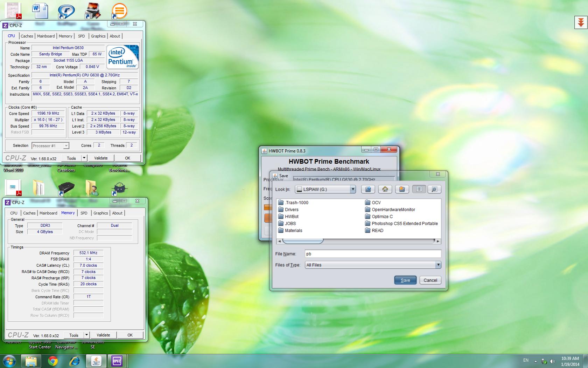Screen dimensions: 588x368
Task: Open Graphics tab in memory CPU-Z window
Action: pyautogui.click(x=101, y=213)
